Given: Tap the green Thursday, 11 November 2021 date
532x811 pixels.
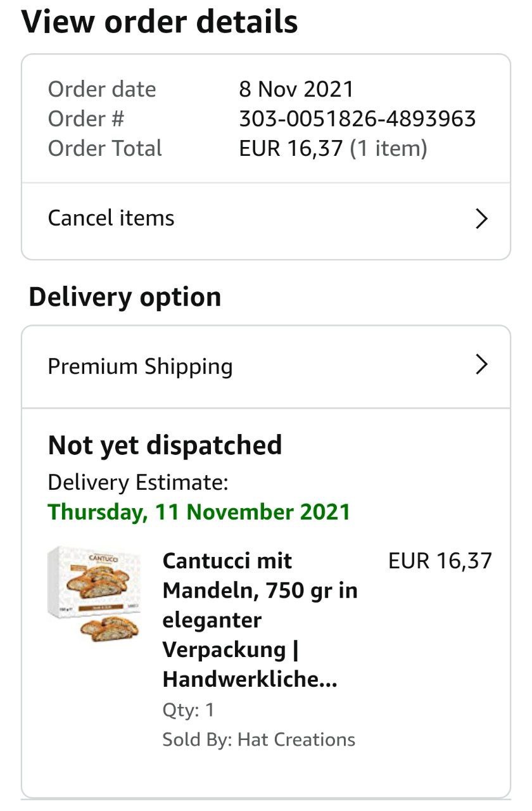Looking at the screenshot, I should click(x=199, y=512).
